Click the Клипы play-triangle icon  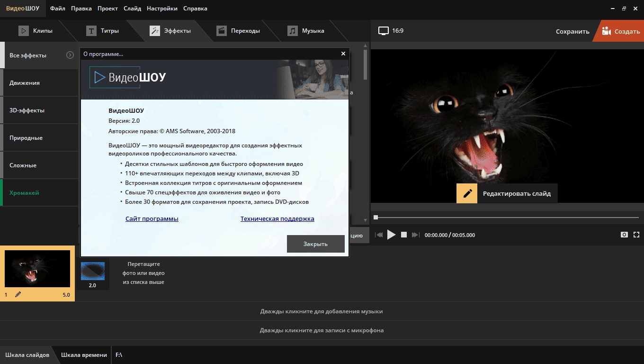24,31
